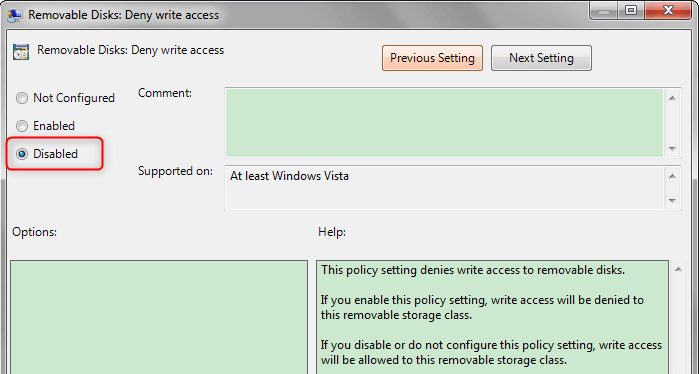Click Comment box scroll down arrow
This screenshot has height=374, width=699.
[x=672, y=149]
